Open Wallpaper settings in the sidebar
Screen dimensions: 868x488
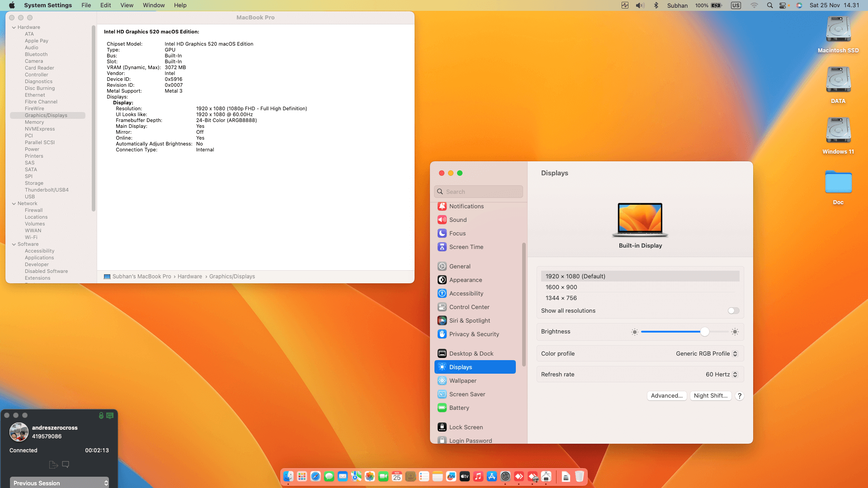tap(475, 381)
